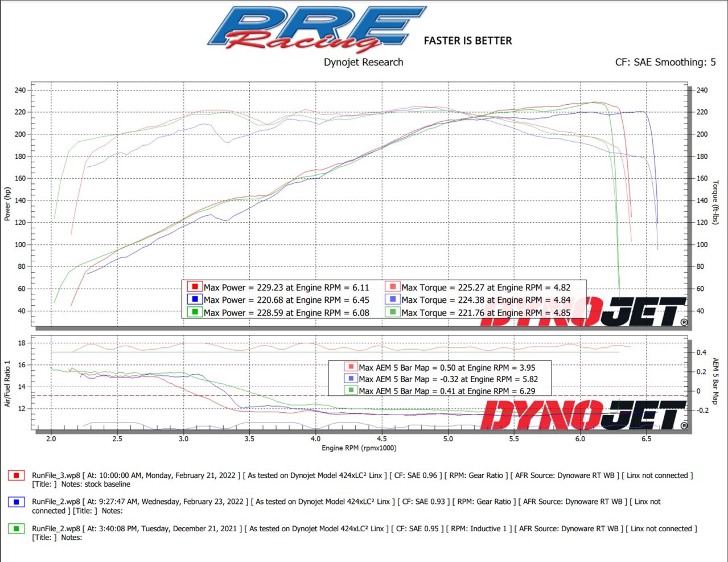Click the 5.0 tick on the RPM axis

tap(448, 439)
